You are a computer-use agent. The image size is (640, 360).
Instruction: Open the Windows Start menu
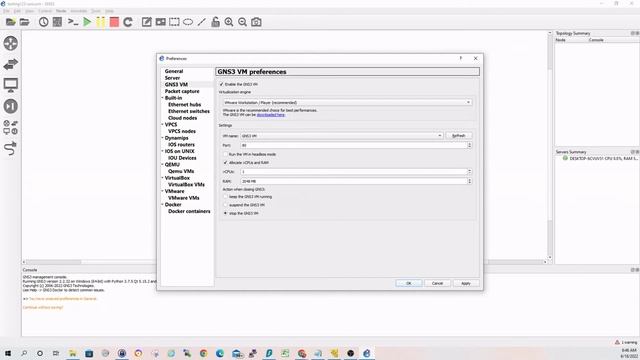(8, 353)
